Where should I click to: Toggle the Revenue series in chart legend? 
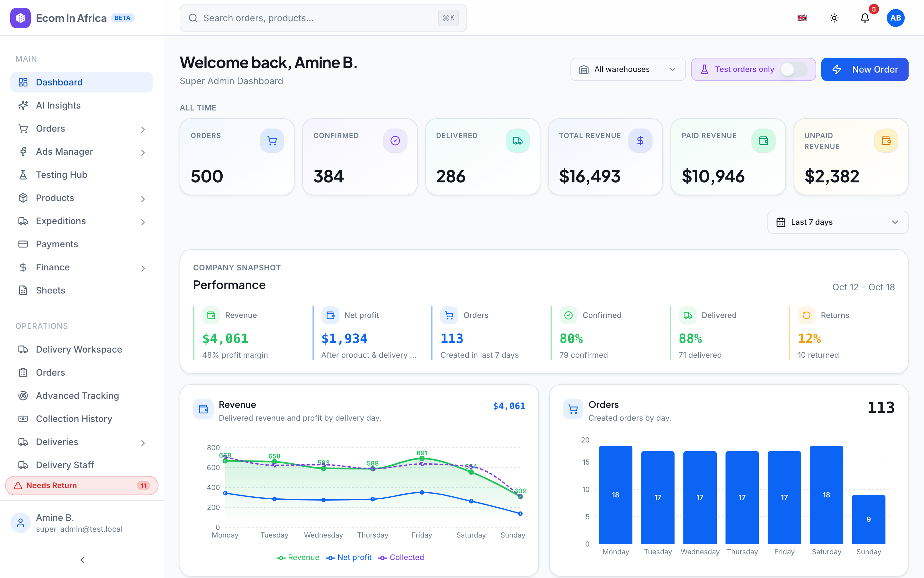coord(298,557)
